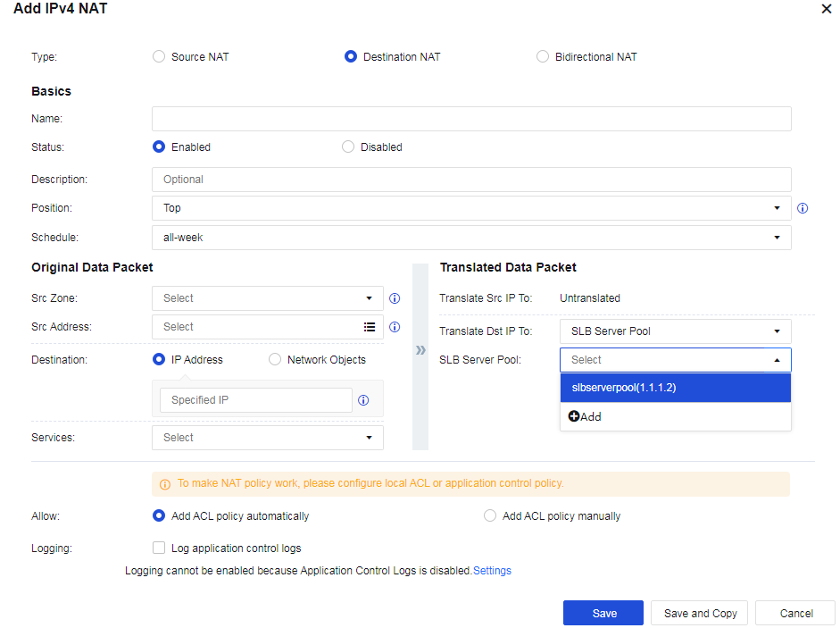Click the double-arrow between packet panels
Screen dimensions: 840x628
(x=420, y=349)
